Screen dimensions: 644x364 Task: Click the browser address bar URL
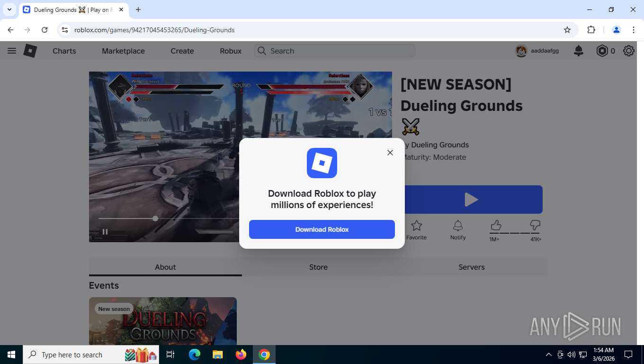pyautogui.click(x=154, y=30)
